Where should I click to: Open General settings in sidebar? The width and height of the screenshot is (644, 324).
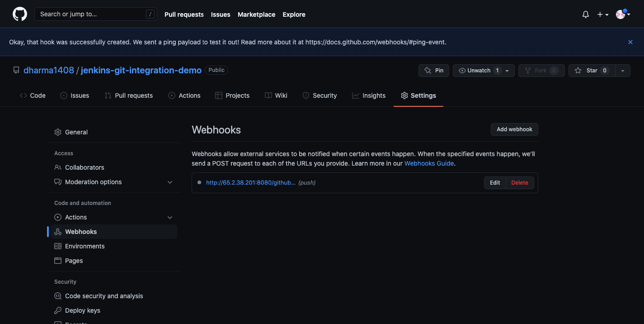pos(114,132)
